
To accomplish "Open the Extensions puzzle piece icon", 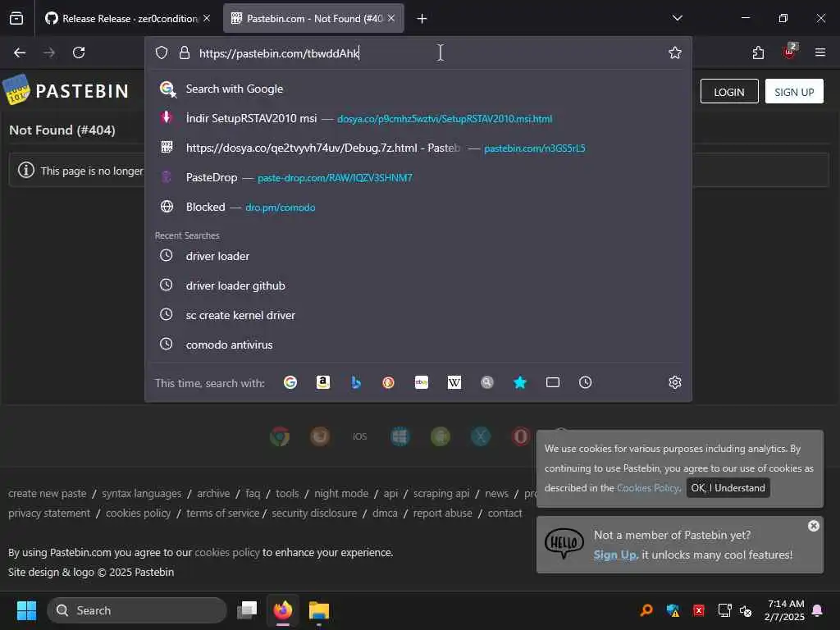I will coord(758,52).
